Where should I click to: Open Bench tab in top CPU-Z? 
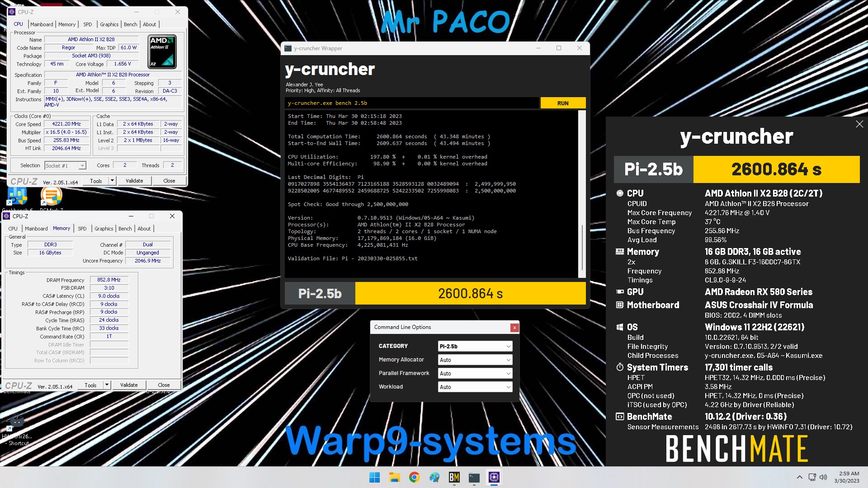[x=131, y=24]
